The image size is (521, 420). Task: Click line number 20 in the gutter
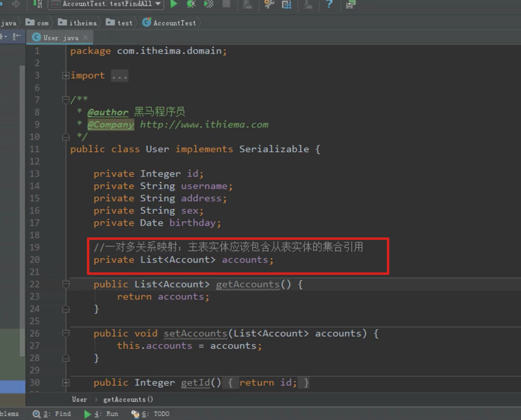(34, 260)
